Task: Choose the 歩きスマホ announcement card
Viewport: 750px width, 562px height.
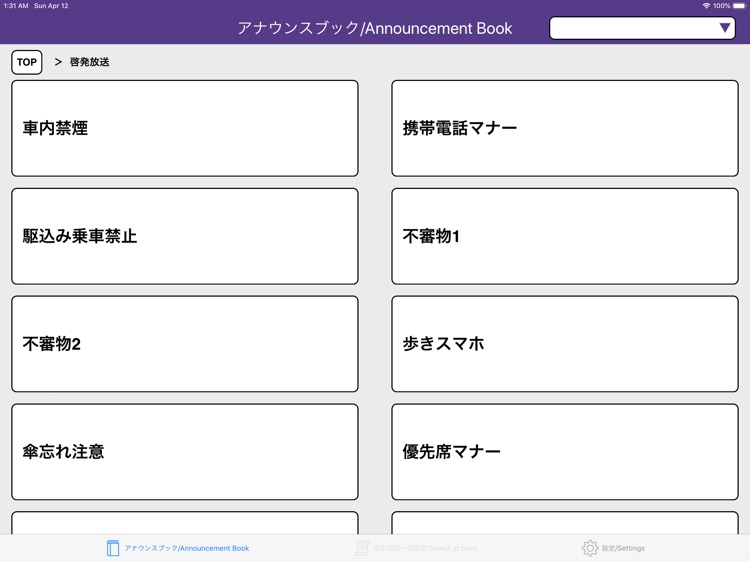Action: (565, 344)
